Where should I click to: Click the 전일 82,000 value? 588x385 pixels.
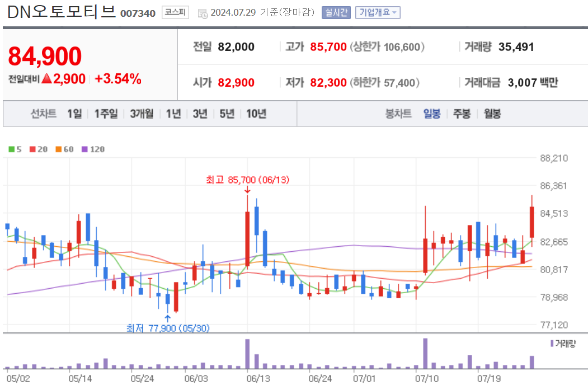pos(236,47)
